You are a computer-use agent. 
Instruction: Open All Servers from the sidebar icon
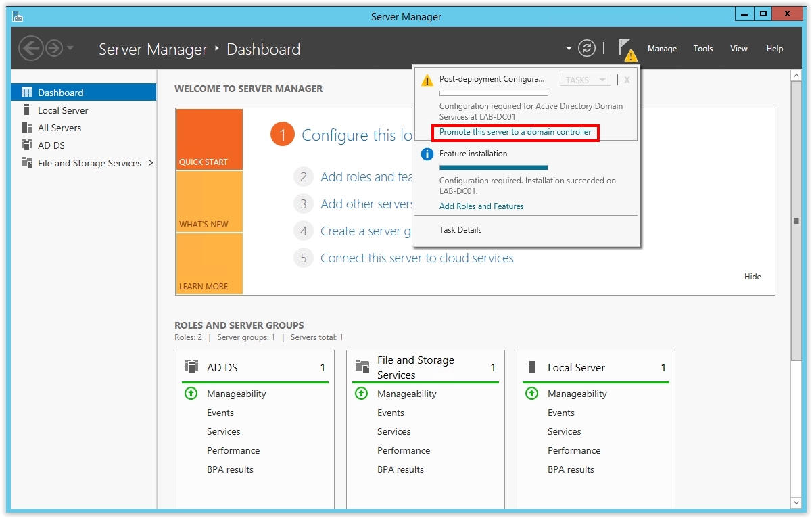click(x=27, y=128)
